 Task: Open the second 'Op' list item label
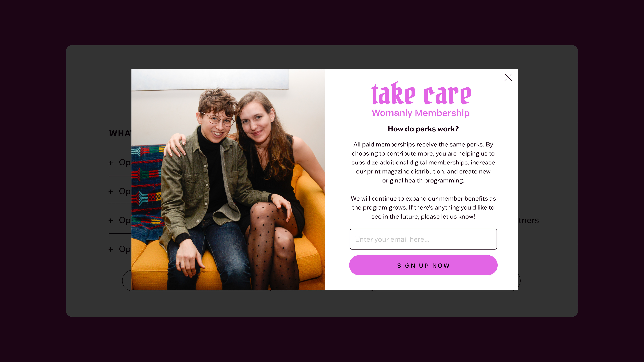pos(125,191)
